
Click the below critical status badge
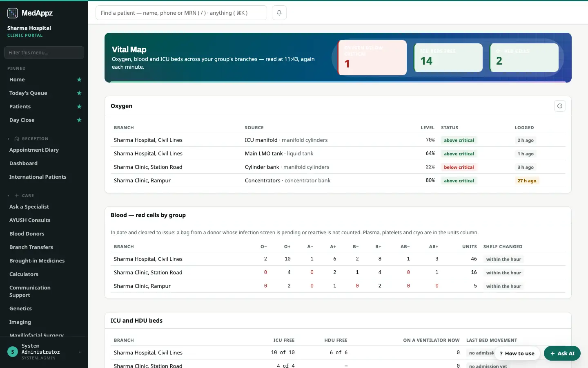[x=459, y=167]
